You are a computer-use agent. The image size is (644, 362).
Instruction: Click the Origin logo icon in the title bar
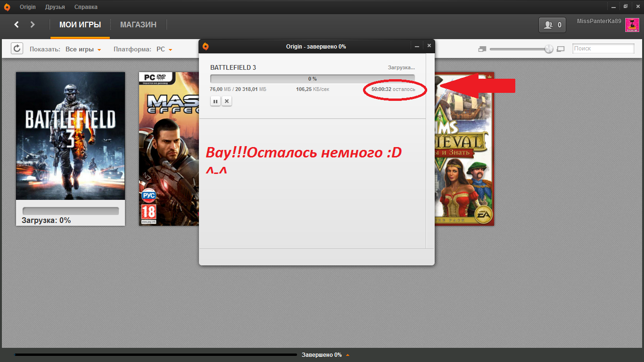tap(7, 7)
